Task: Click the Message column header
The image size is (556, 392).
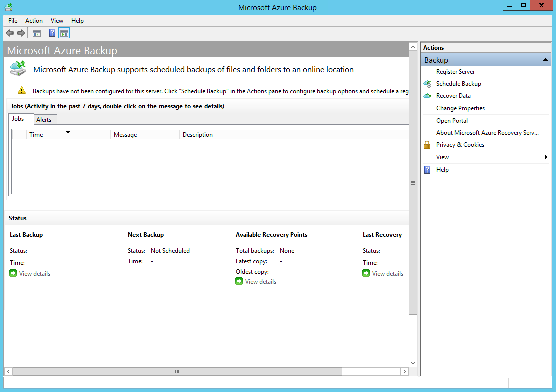Action: tap(145, 134)
